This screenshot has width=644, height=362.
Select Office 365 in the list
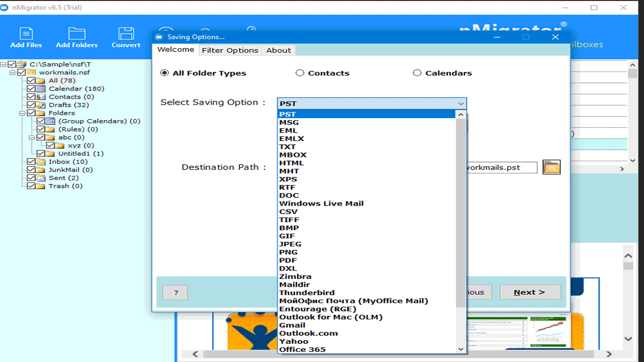point(367,349)
